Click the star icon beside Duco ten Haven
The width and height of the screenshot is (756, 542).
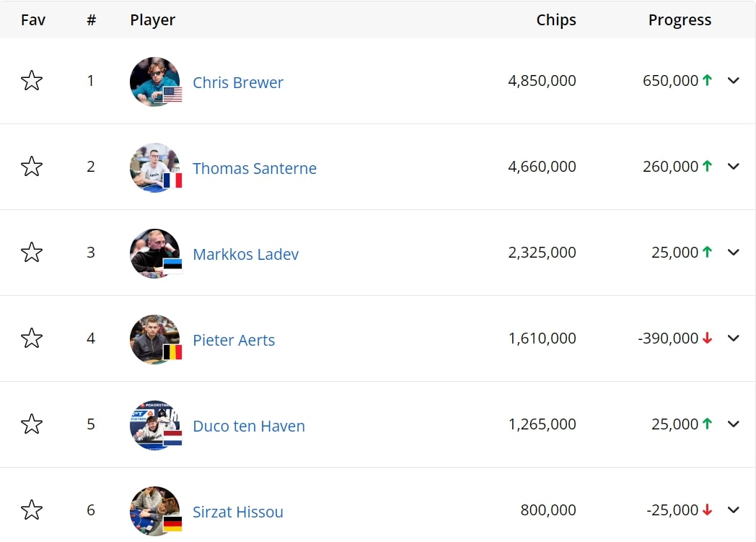point(32,424)
